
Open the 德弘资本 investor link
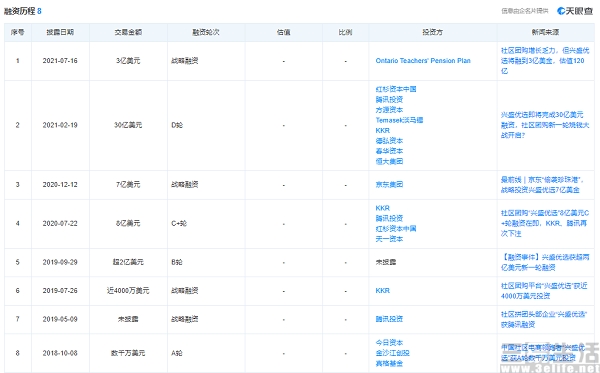(x=389, y=140)
